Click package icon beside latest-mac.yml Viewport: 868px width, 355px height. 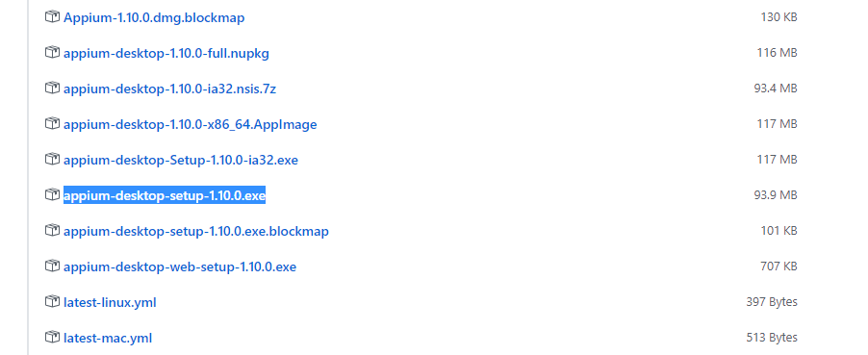point(52,338)
